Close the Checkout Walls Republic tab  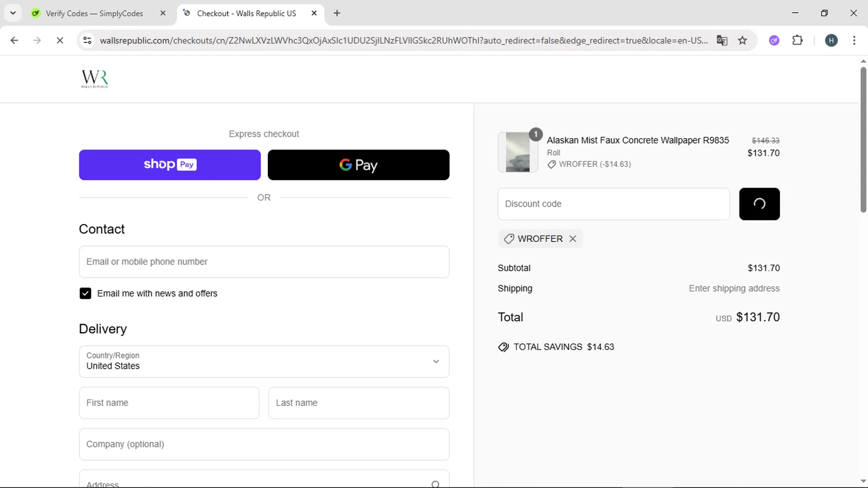pos(314,13)
